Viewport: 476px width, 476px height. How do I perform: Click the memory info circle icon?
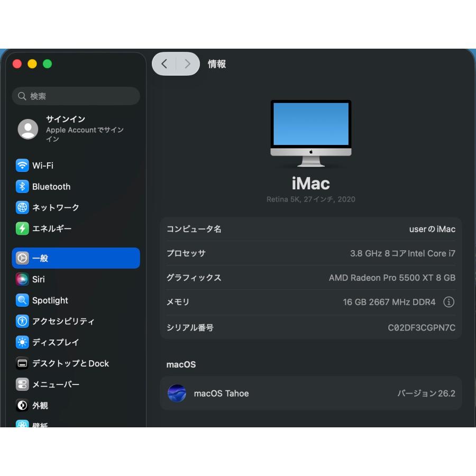click(448, 302)
